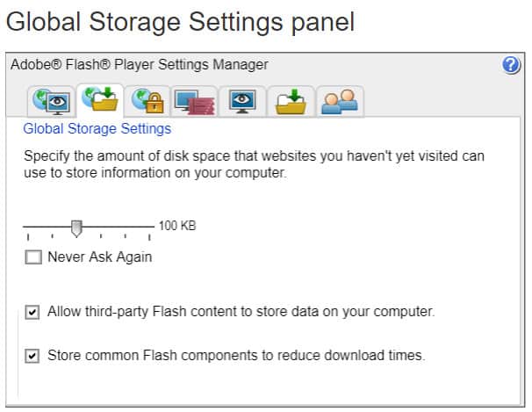
Task: Open the Website Storage Settings folder tab
Action: [291, 102]
